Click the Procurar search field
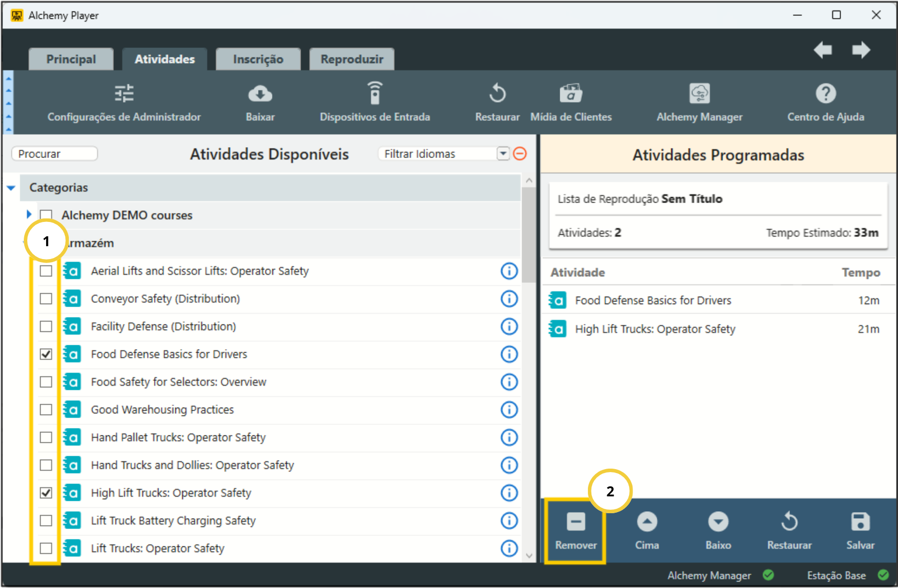Image resolution: width=898 pixels, height=588 pixels. click(x=54, y=154)
